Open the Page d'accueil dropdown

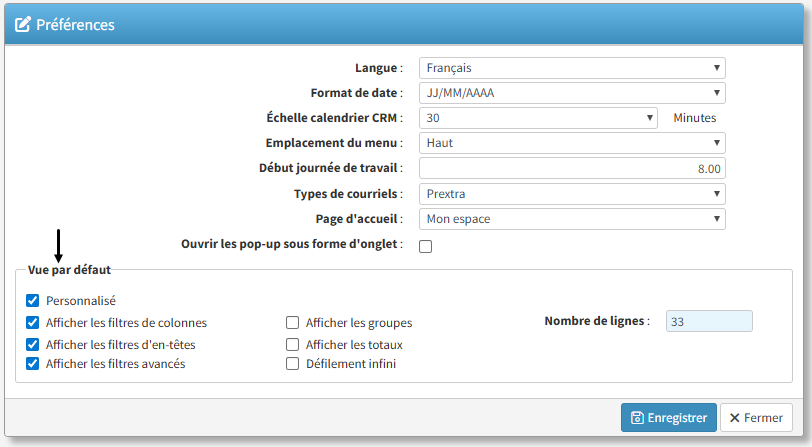[x=571, y=219]
